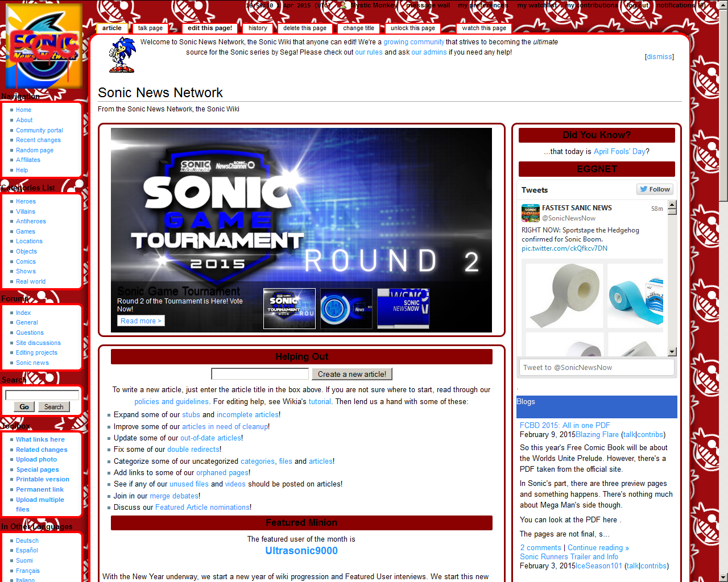Click delete this page tab
The image size is (728, 582).
pyautogui.click(x=305, y=28)
